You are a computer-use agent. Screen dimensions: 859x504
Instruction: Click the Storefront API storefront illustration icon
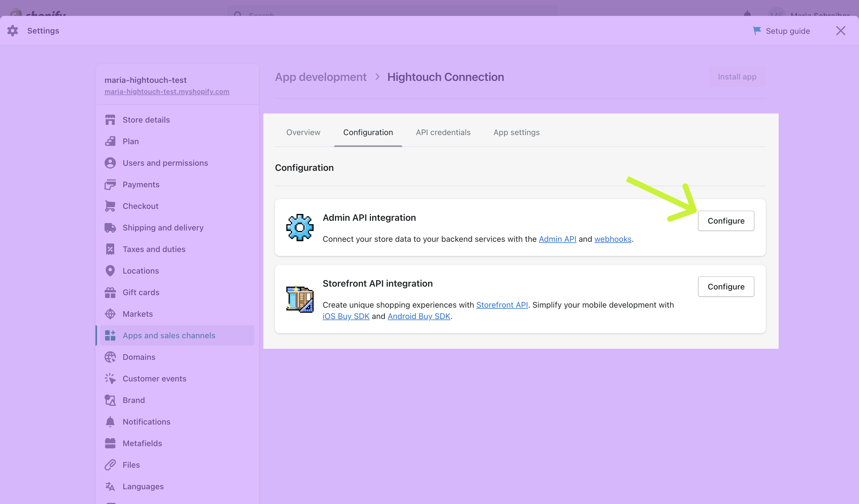(300, 299)
